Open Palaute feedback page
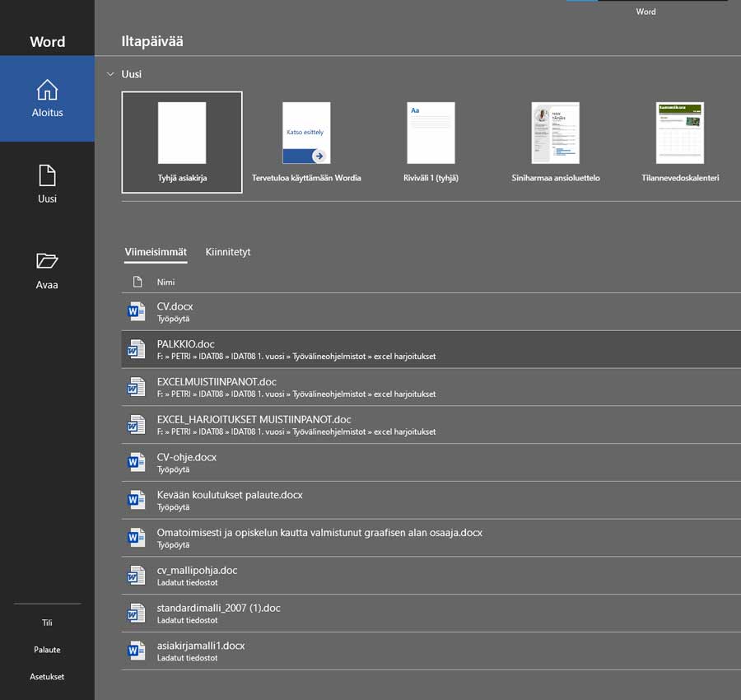The width and height of the screenshot is (741, 700). click(x=47, y=650)
